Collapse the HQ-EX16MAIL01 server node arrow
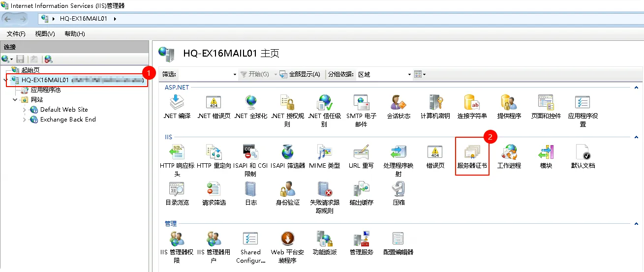Viewport: 644px width, 272px height. coord(5,80)
